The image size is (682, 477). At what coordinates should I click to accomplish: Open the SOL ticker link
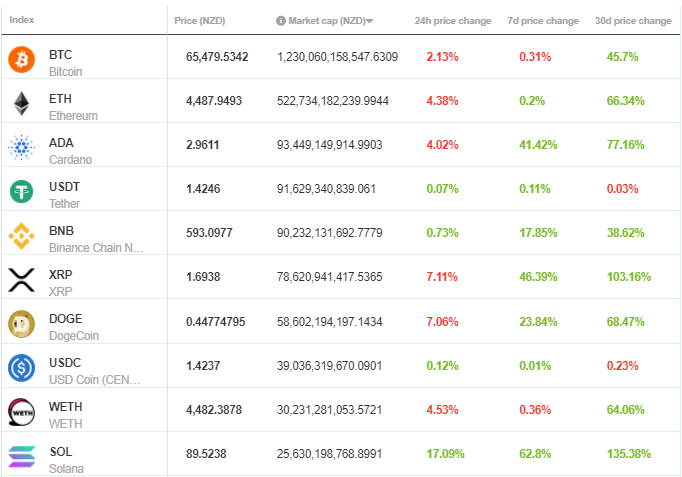[x=61, y=451]
